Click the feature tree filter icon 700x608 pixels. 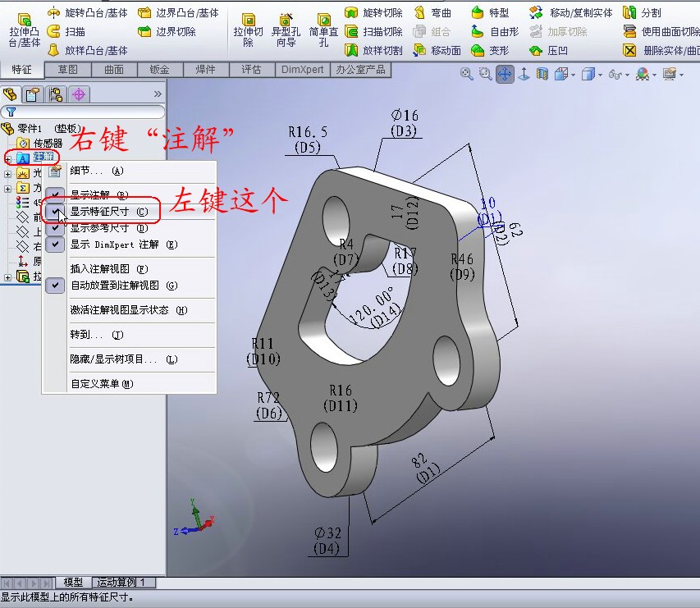point(11,112)
